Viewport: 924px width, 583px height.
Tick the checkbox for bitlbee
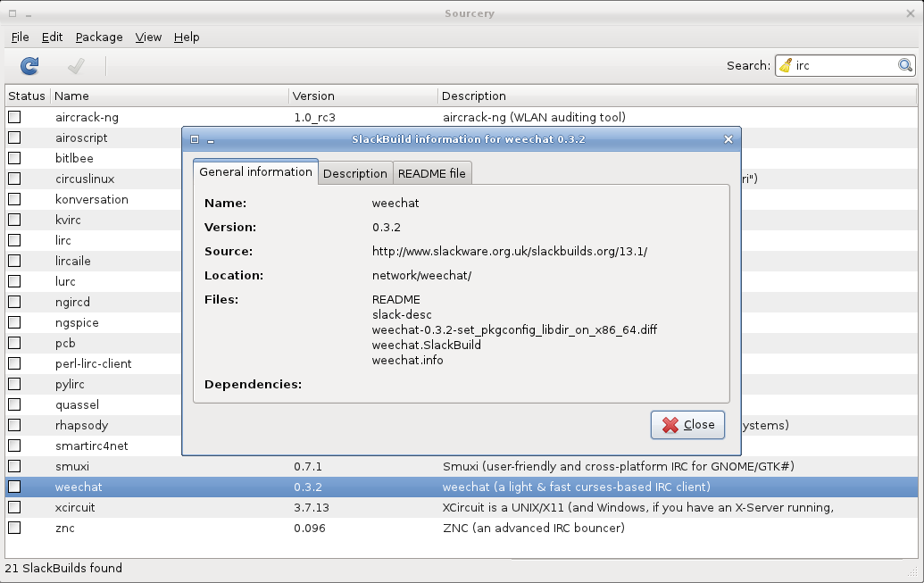pyautogui.click(x=15, y=158)
